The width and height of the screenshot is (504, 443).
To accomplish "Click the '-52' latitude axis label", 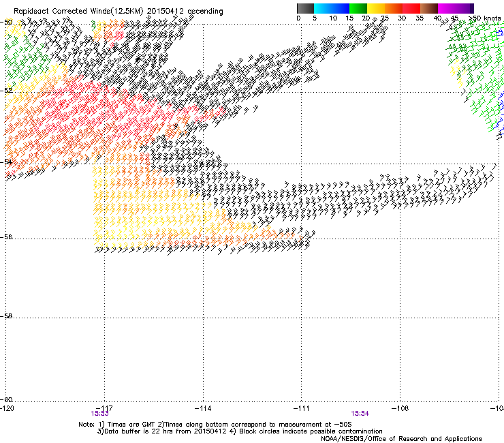I will click(6, 91).
